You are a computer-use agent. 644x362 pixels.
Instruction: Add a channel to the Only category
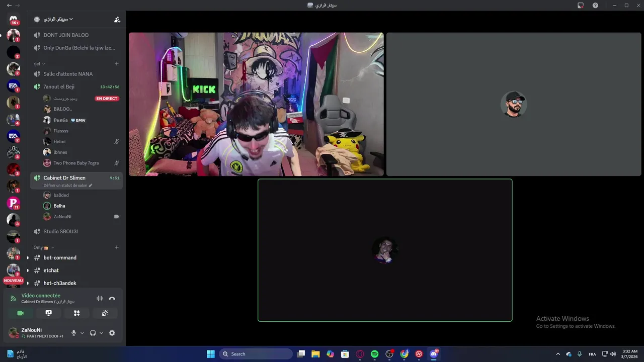[x=117, y=247]
